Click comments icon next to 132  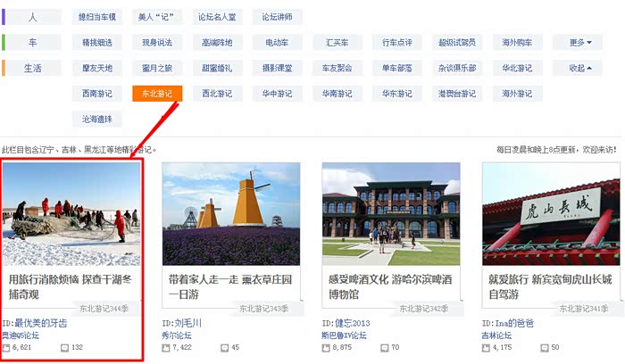pyautogui.click(x=64, y=348)
